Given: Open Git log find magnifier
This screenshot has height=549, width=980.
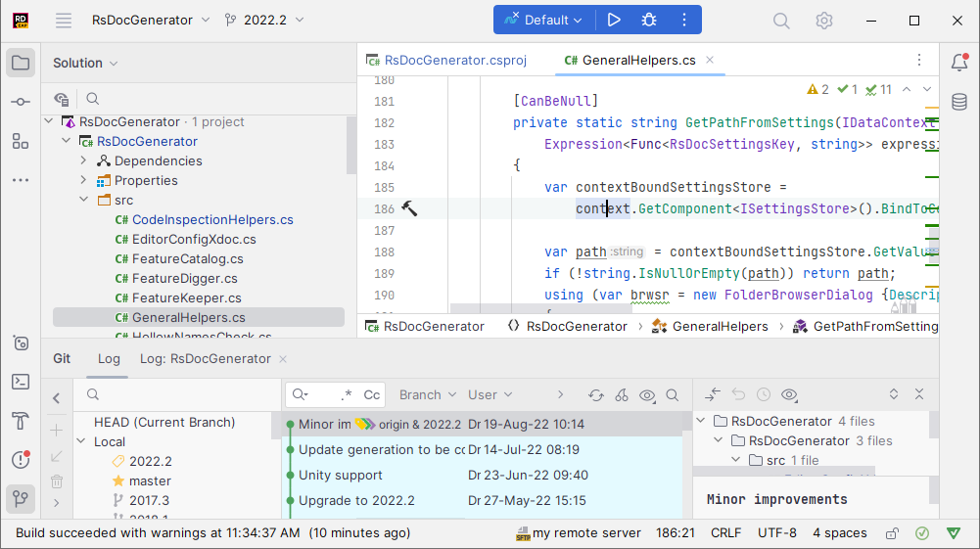Looking at the screenshot, I should [x=673, y=394].
